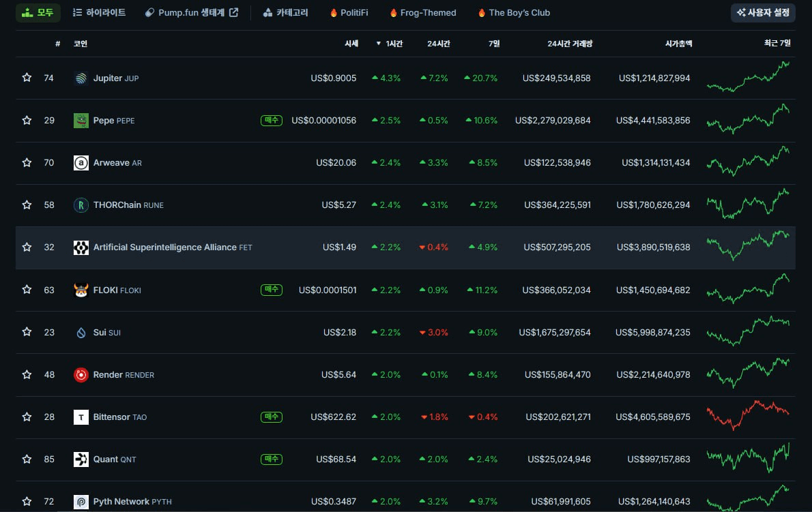The image size is (812, 512).
Task: Favorite Jupiter with its star icon
Action: [27, 78]
